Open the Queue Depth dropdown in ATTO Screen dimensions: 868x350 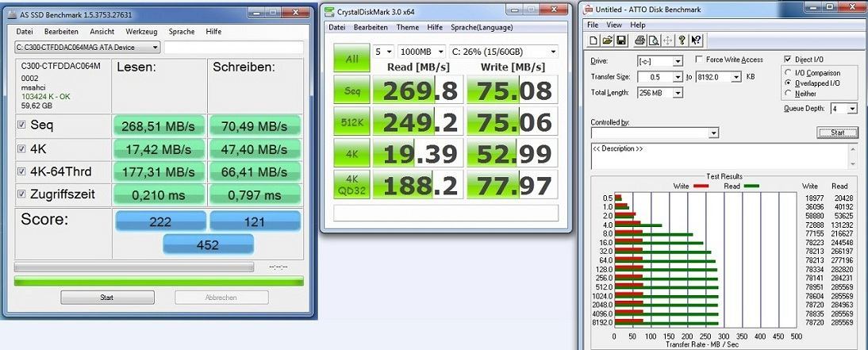844,109
